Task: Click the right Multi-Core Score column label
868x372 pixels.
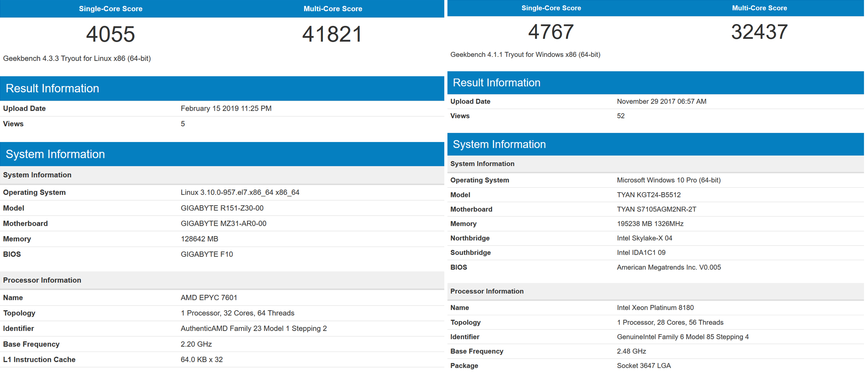Action: point(759,8)
